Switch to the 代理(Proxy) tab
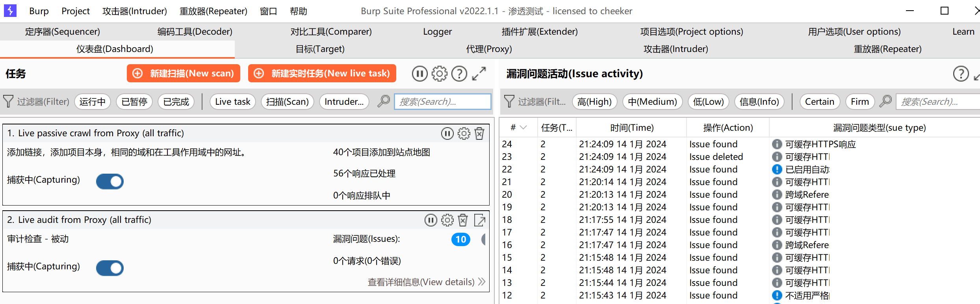The image size is (980, 304). pyautogui.click(x=489, y=49)
